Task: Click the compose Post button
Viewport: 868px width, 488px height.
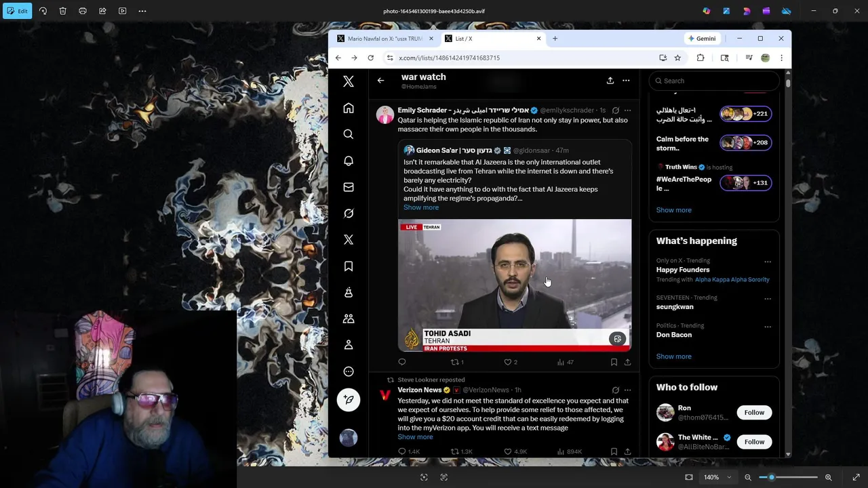Action: point(349,400)
